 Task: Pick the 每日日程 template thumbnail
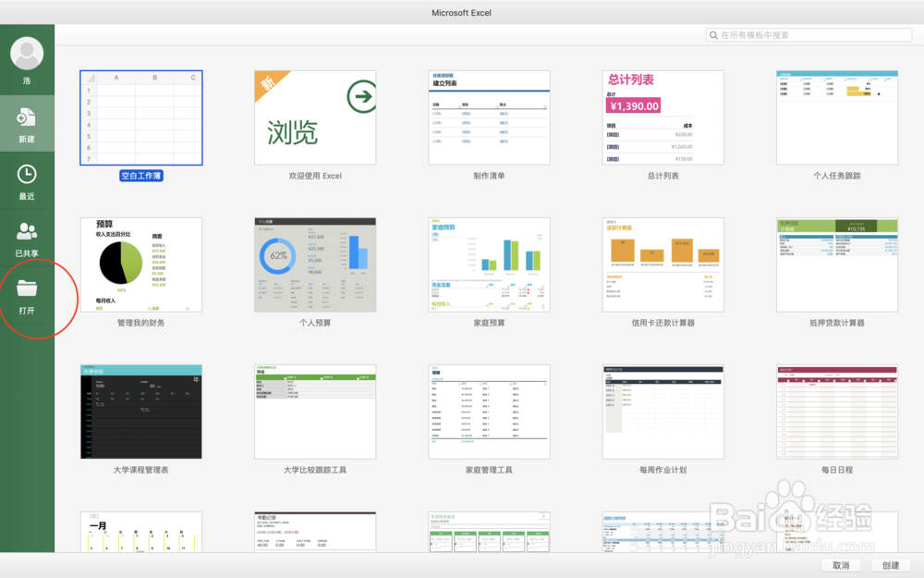[837, 412]
